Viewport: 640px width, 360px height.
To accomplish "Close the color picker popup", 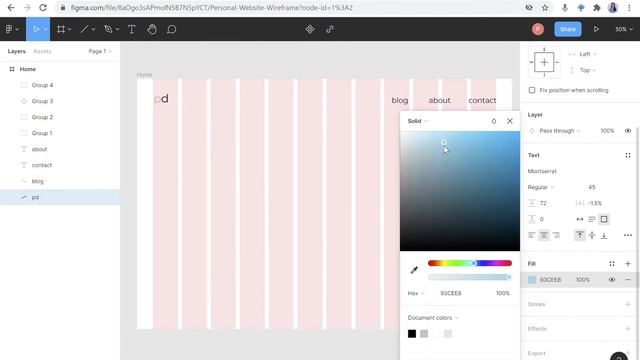I will tap(510, 121).
